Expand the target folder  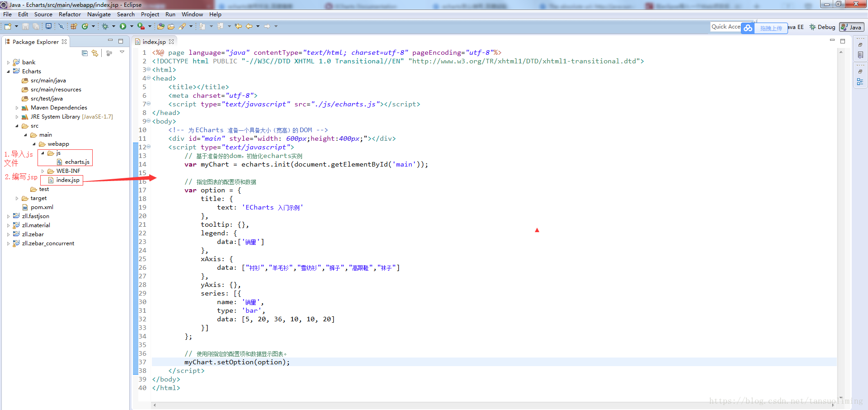pyautogui.click(x=17, y=198)
